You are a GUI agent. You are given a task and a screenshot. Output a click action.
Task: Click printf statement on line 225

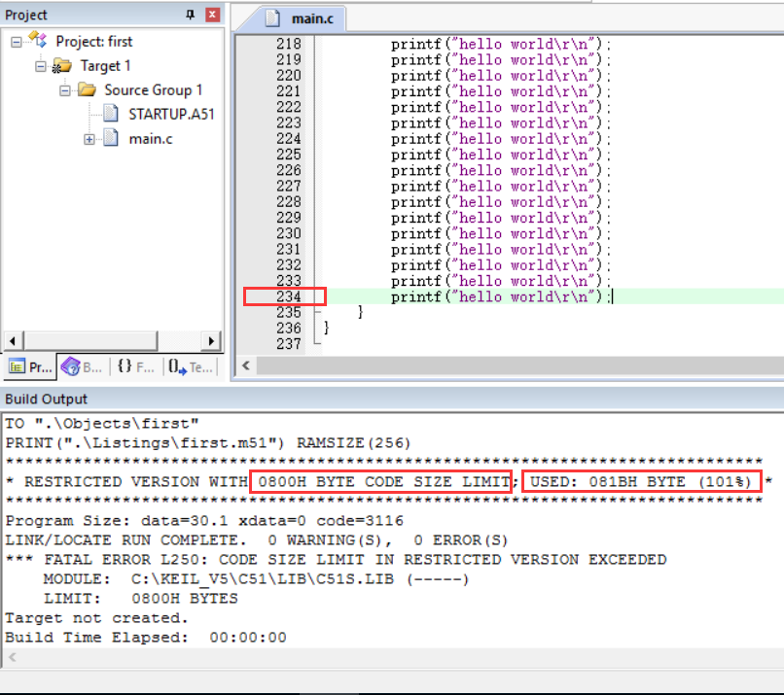click(501, 155)
